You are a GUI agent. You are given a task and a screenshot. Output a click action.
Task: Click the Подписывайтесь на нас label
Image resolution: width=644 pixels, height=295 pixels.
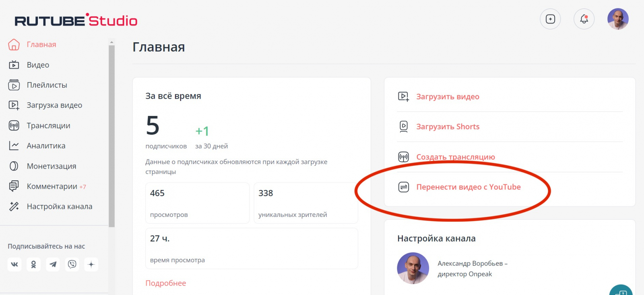[x=46, y=246]
